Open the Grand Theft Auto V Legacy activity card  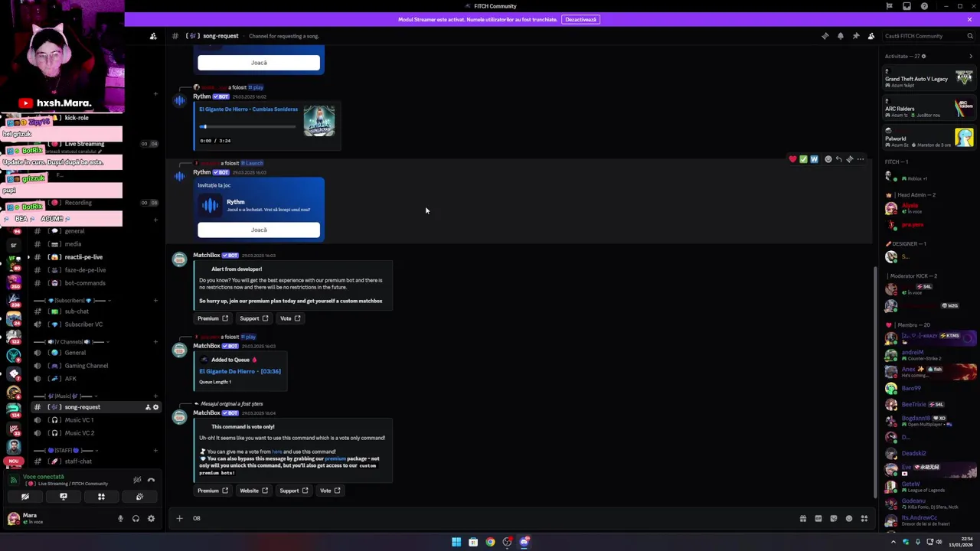(x=929, y=78)
